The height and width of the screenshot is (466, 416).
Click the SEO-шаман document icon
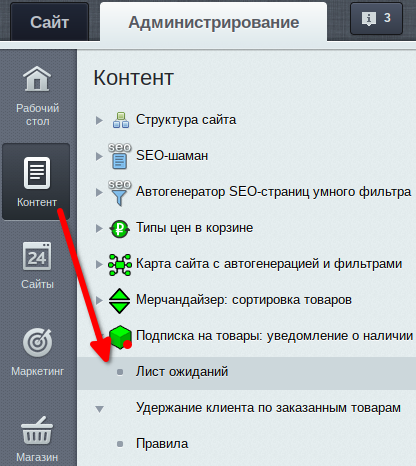(x=120, y=156)
